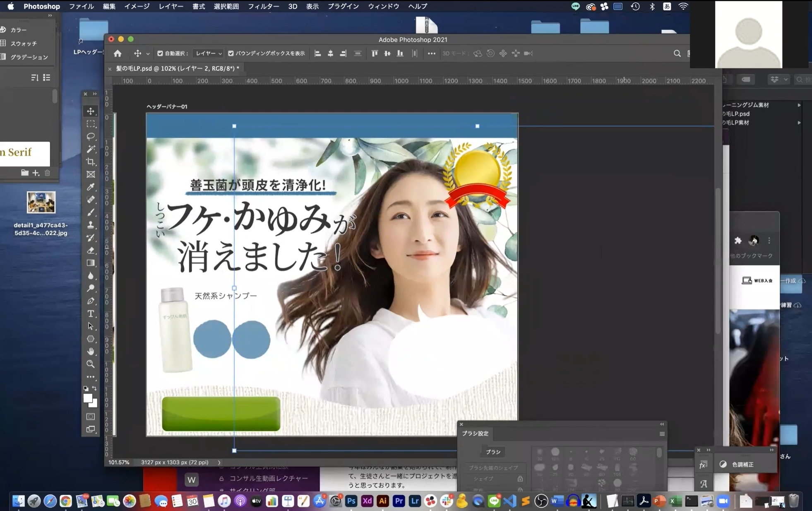Open イメージ menu

pos(137,6)
